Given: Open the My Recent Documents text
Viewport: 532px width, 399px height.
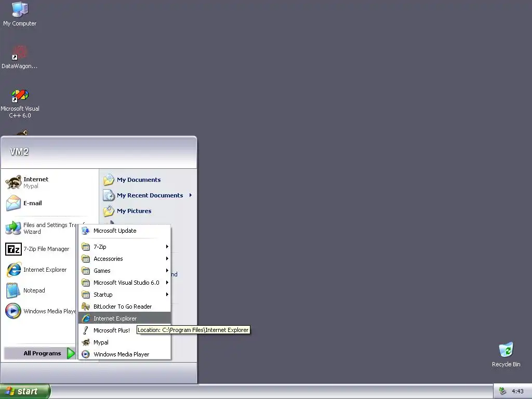Looking at the screenshot, I should (150, 195).
